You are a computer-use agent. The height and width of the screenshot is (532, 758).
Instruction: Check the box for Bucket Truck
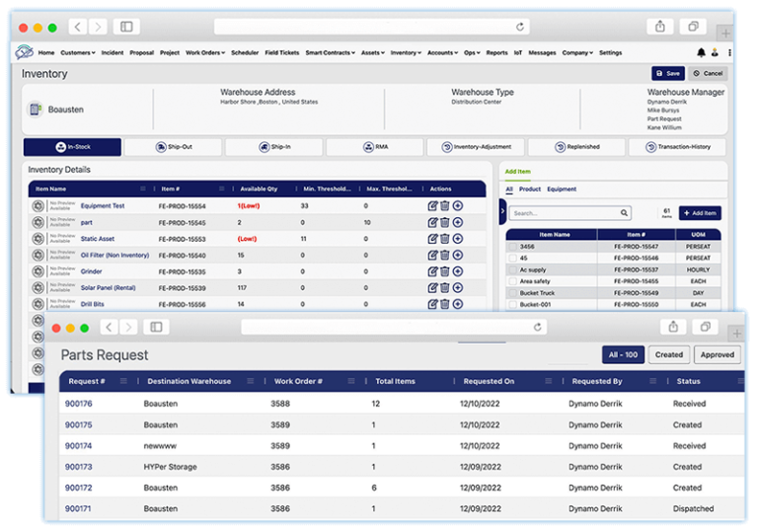pyautogui.click(x=513, y=293)
